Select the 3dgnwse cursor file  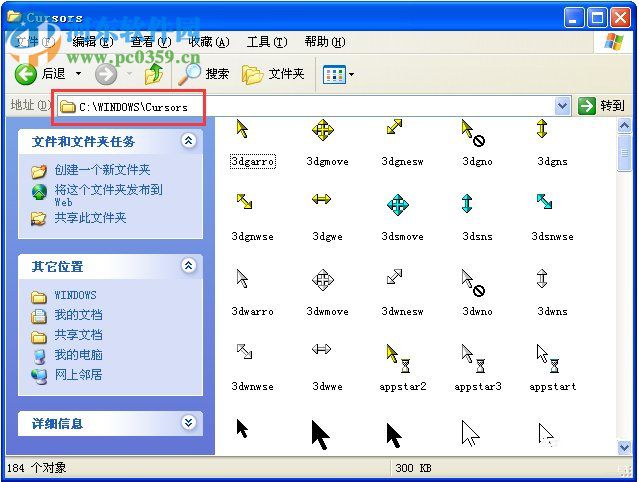click(252, 218)
